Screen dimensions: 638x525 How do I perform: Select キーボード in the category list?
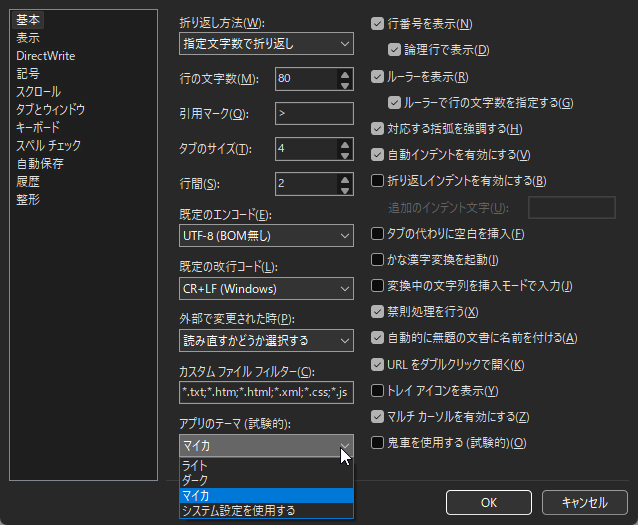tap(37, 127)
